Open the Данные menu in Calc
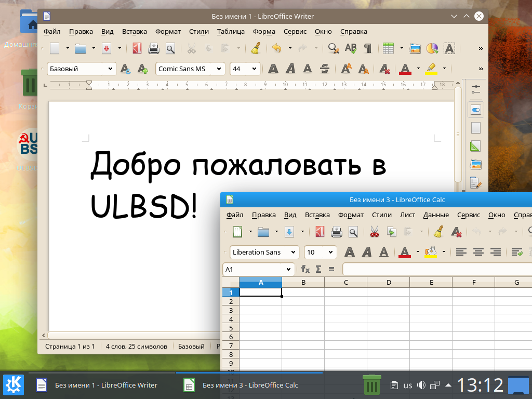Image resolution: width=532 pixels, height=399 pixels. [x=436, y=215]
